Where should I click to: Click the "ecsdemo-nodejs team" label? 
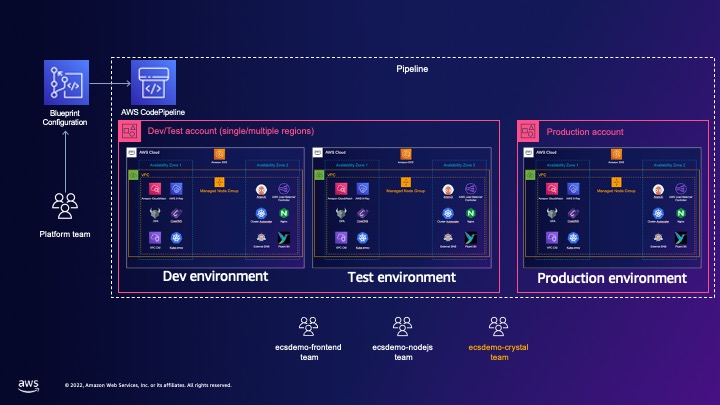403,352
